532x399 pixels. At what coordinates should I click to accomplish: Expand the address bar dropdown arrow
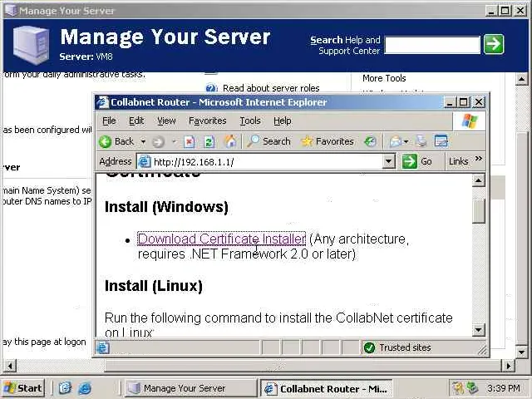point(389,161)
